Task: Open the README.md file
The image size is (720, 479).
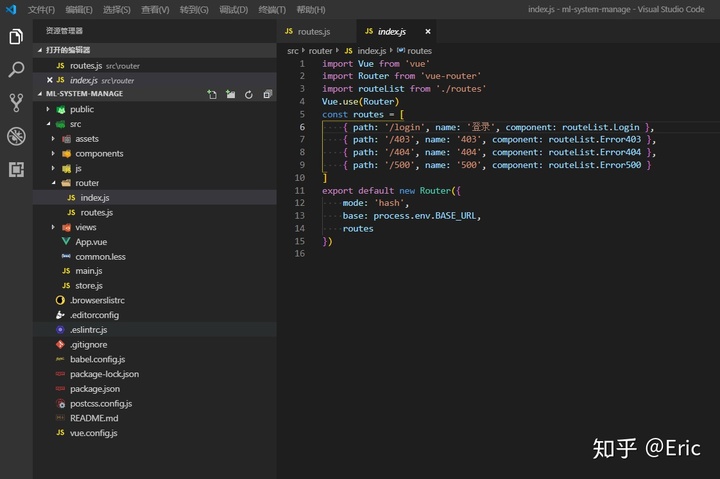Action: (x=154, y=418)
